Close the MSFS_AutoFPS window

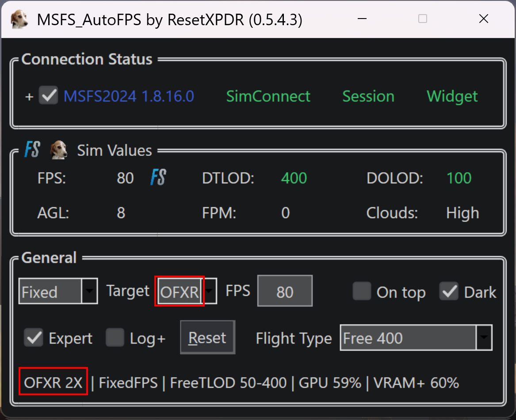(x=484, y=19)
